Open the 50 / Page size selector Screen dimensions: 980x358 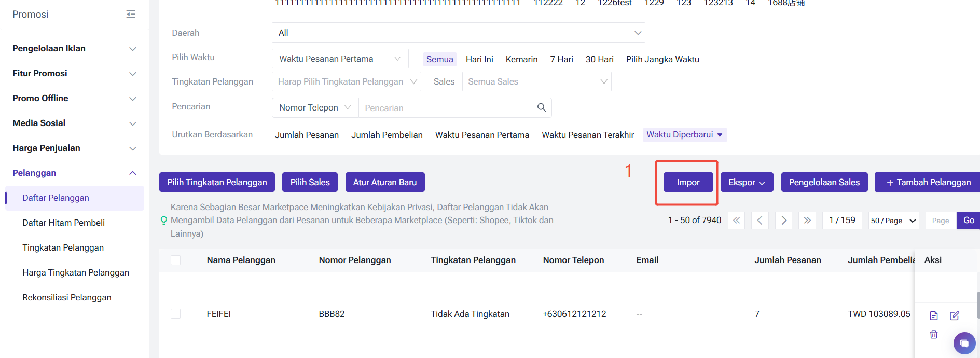[x=893, y=221]
